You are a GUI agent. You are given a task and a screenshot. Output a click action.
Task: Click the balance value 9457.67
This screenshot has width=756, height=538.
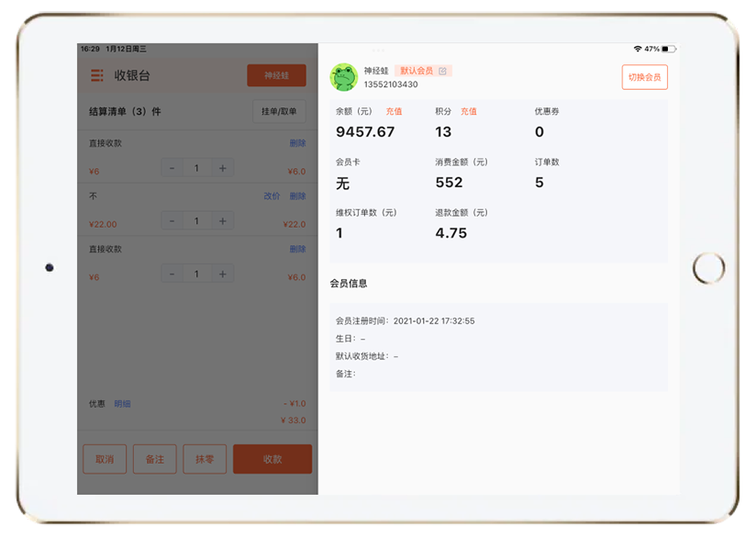coord(365,131)
